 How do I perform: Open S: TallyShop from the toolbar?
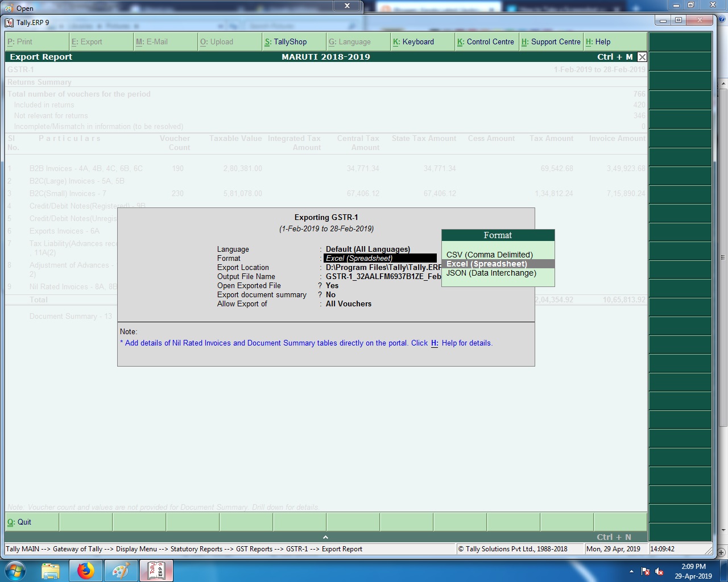(294, 42)
